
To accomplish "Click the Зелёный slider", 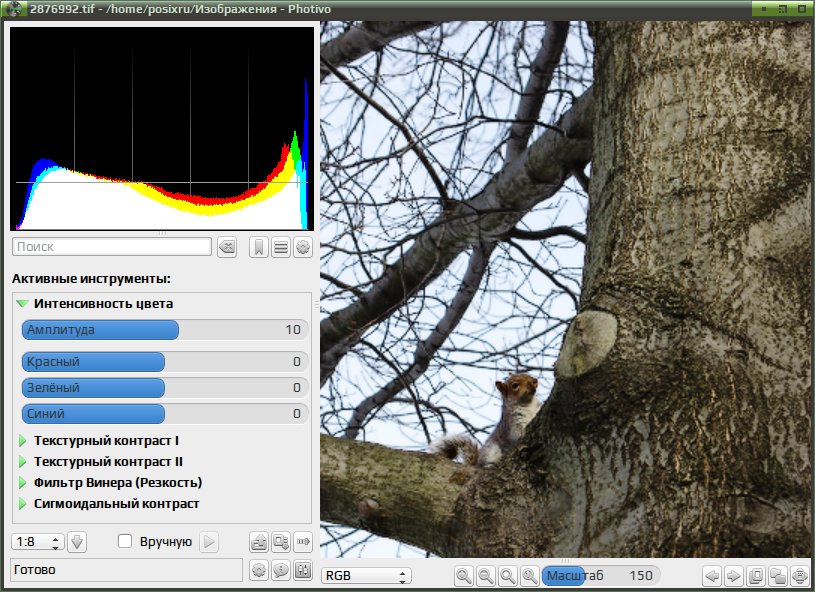I will 165,388.
